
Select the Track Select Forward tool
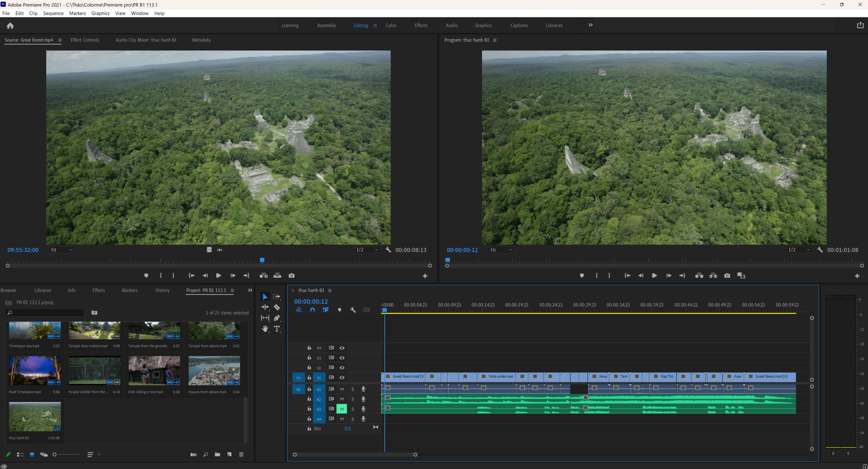(x=277, y=297)
